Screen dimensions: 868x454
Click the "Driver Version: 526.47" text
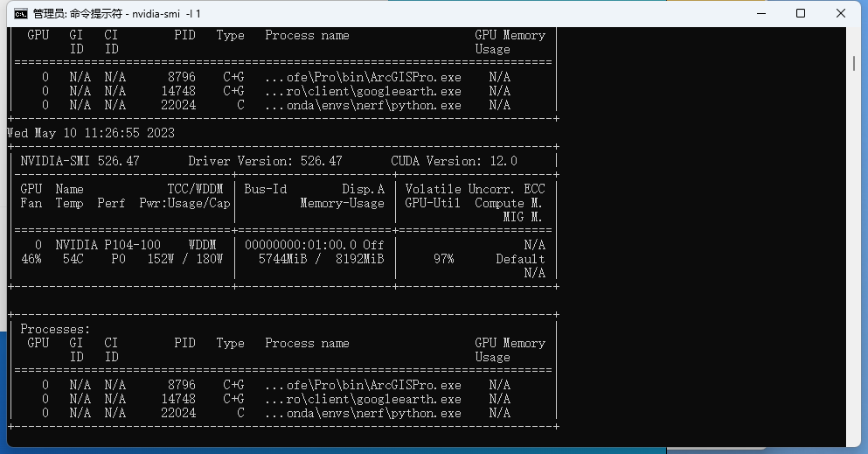[265, 161]
